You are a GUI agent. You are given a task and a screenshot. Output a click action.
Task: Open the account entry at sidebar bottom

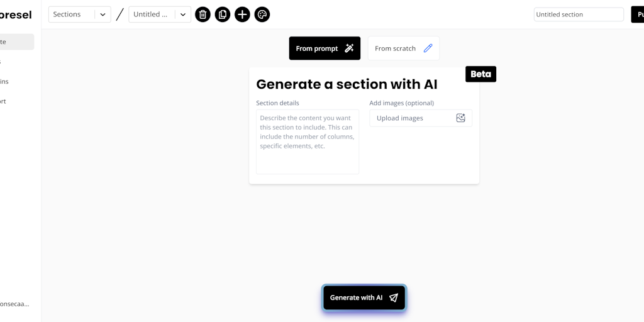[15, 304]
